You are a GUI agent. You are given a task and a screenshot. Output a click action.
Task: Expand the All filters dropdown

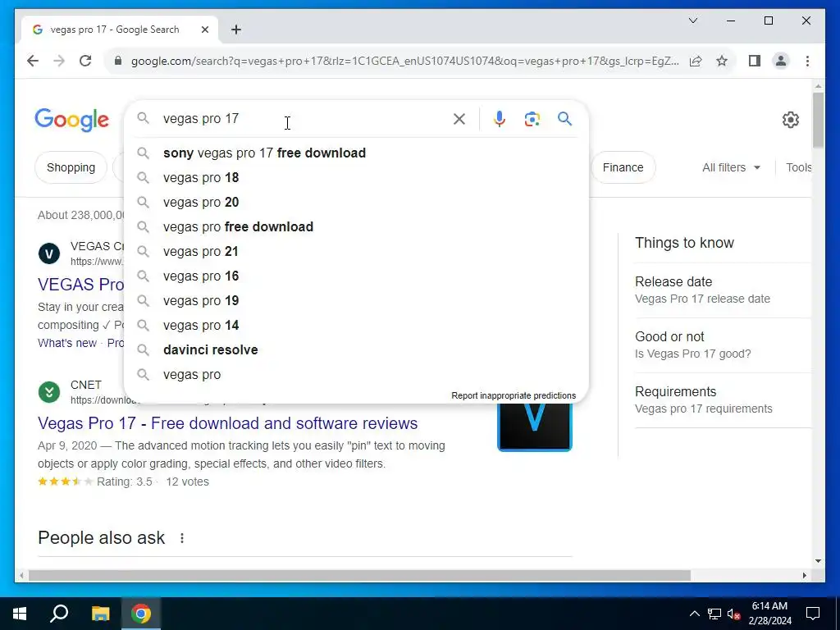[x=731, y=167]
